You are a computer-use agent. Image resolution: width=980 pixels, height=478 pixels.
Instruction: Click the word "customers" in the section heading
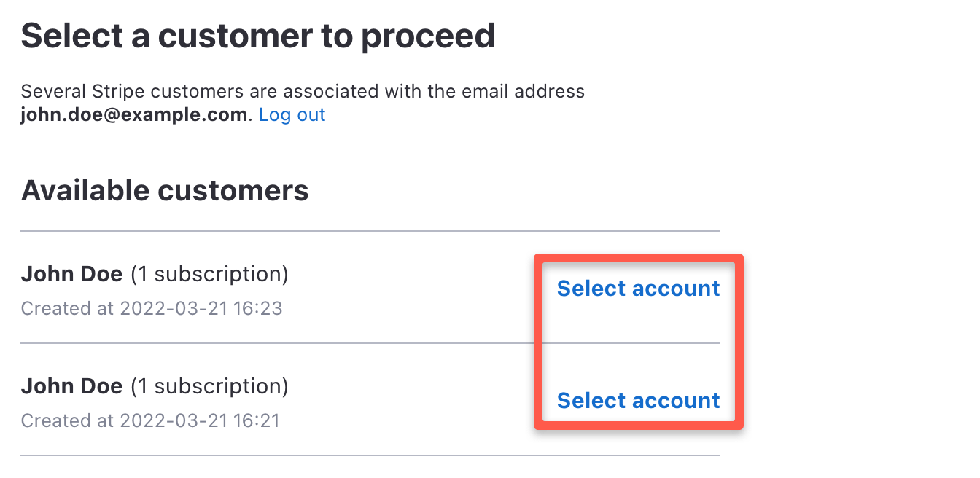[233, 191]
